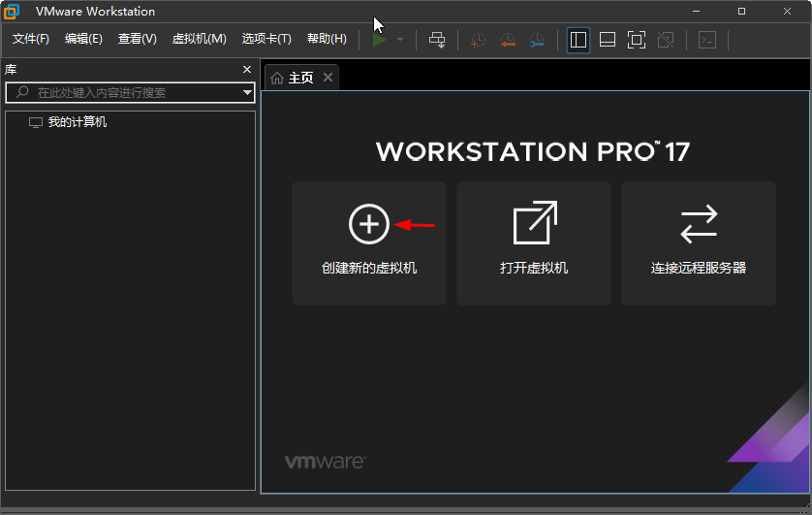Close the 库 library panel
The image size is (812, 515).
tap(247, 70)
